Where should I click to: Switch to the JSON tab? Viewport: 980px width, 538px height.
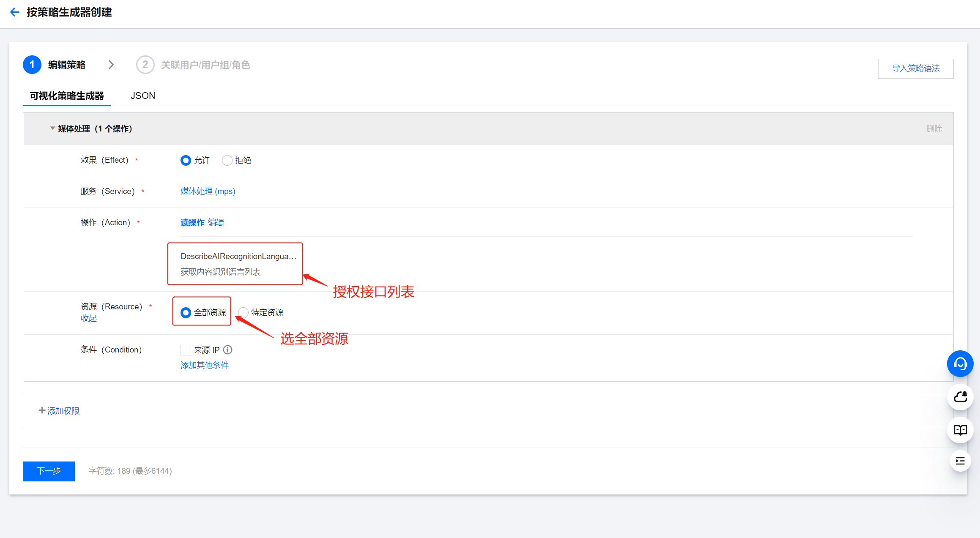pos(143,96)
